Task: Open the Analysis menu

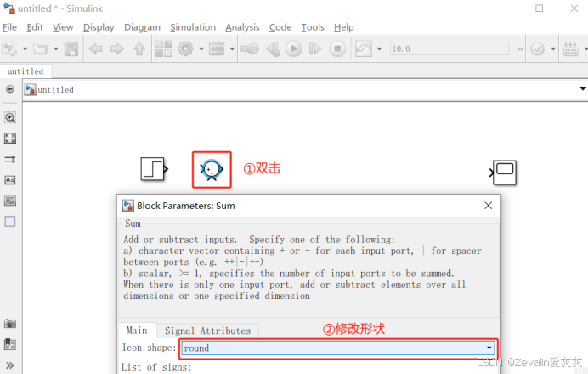Action: [242, 27]
